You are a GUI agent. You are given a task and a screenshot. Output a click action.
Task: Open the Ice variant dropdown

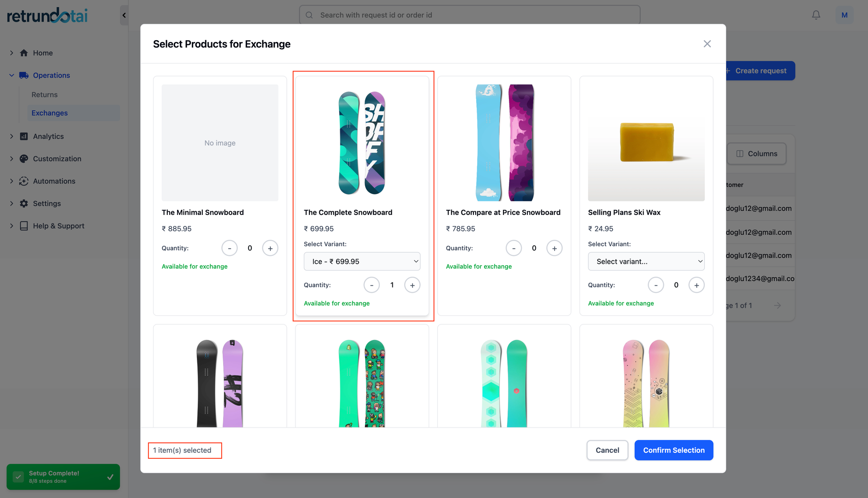point(362,261)
